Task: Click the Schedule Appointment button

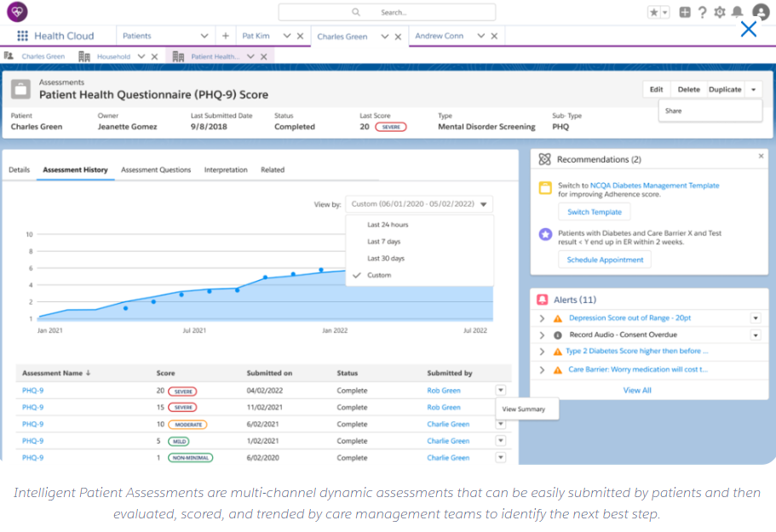Action: pos(605,260)
